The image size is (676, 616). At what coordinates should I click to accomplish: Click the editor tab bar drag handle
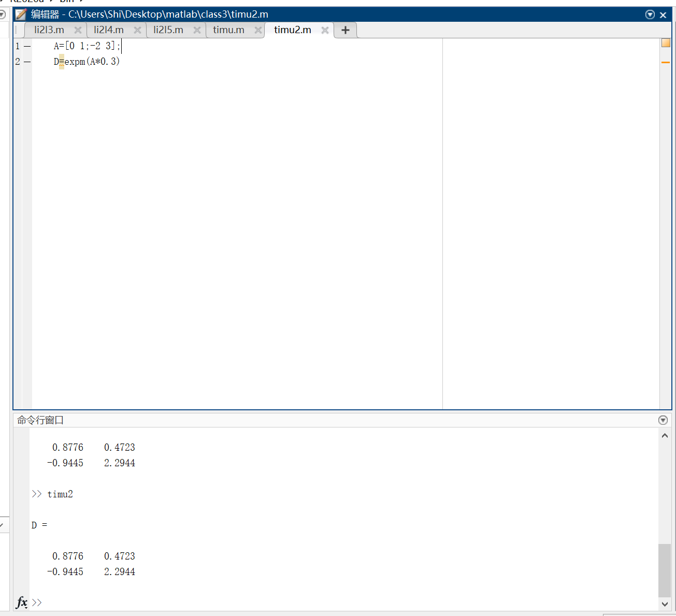[x=17, y=30]
